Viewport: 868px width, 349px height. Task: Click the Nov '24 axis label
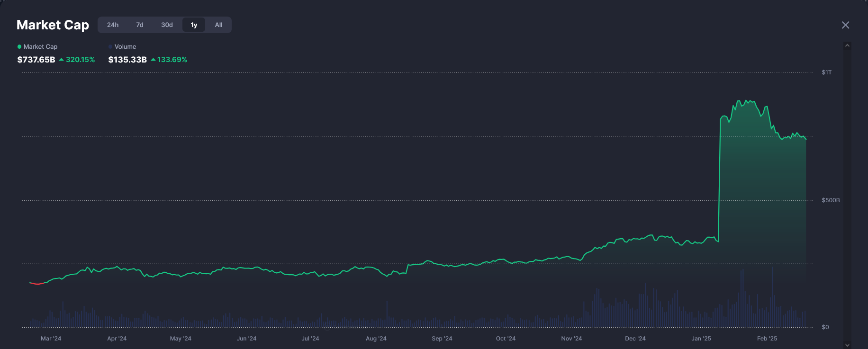pyautogui.click(x=571, y=339)
